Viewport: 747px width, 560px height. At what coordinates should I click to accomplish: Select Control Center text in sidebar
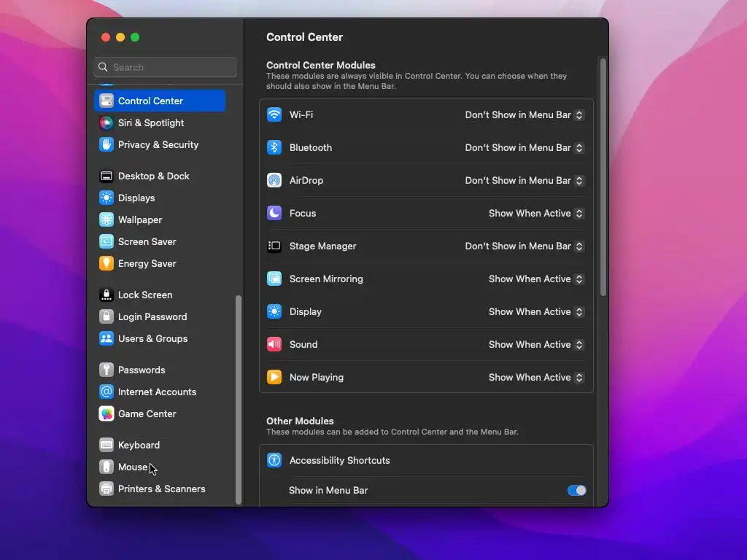tap(150, 101)
